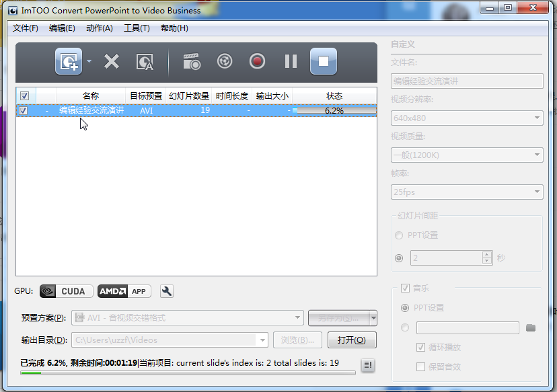Image resolution: width=557 pixels, height=392 pixels.
Task: Remove selected item with X icon
Action: (x=112, y=61)
